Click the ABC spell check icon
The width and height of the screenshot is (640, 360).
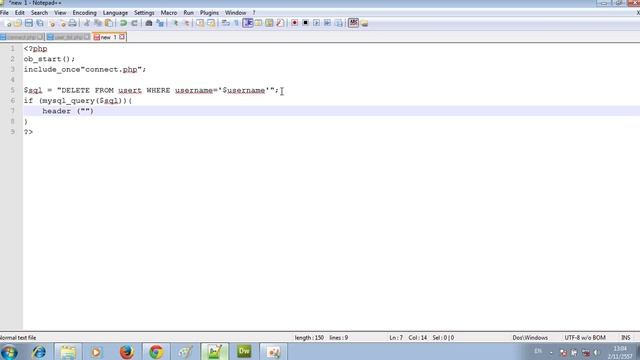coord(353,23)
